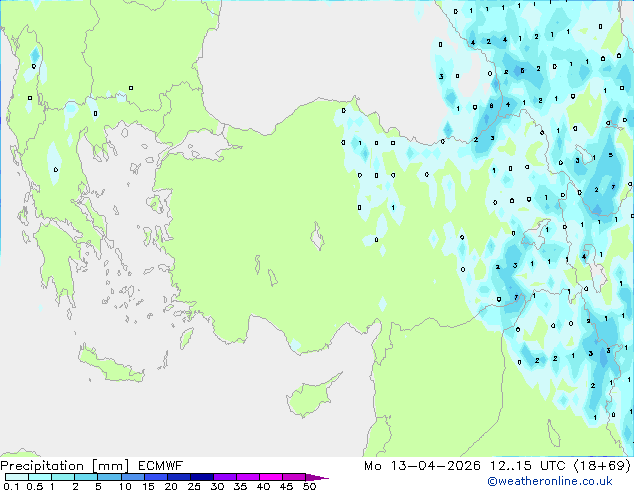Viewport: 634px width, 490px height.
Task: Click the 15–20 mm legend color box
Action: 156,477
